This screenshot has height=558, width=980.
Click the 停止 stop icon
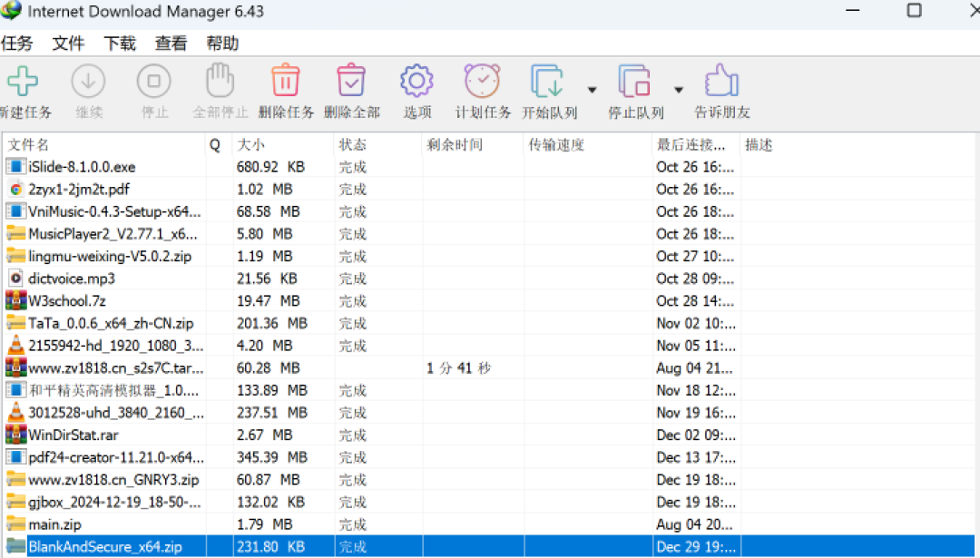[x=153, y=81]
